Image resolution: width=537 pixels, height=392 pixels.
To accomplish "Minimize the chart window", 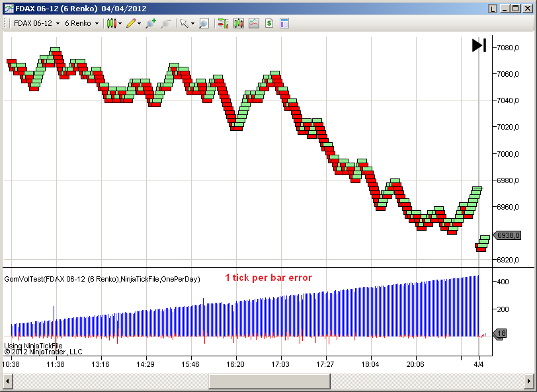I will tap(505, 9).
